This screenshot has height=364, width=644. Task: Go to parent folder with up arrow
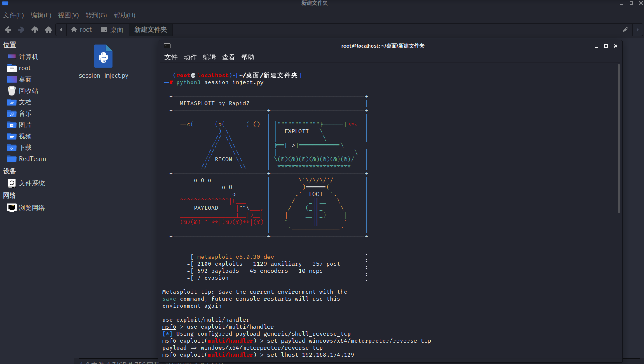[35, 30]
